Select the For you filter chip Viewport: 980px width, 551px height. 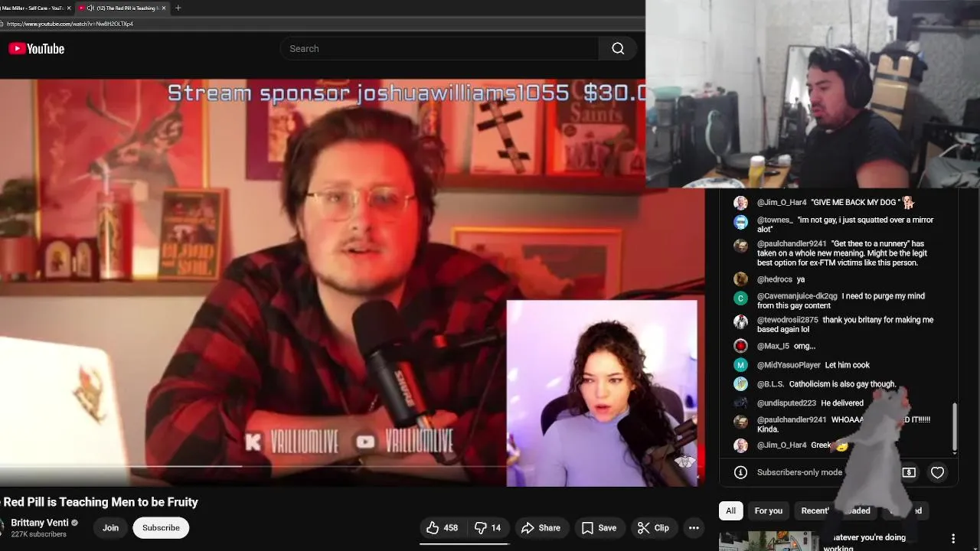click(768, 510)
